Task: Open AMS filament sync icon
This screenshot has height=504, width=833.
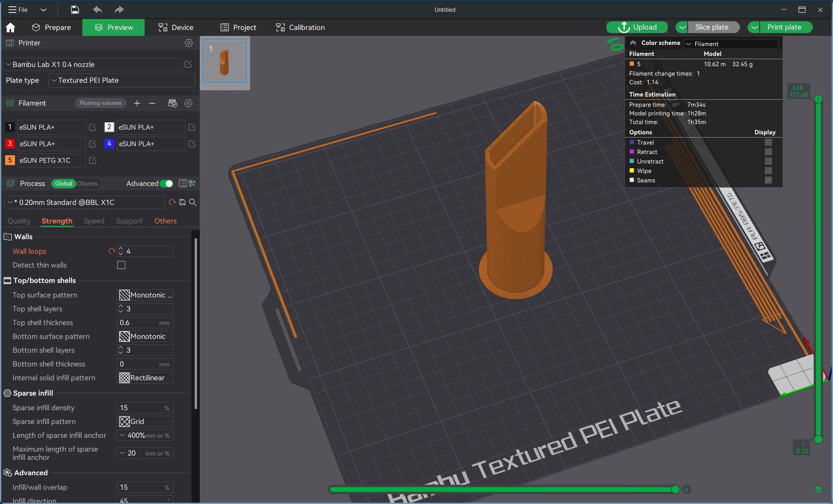Action: coord(173,103)
